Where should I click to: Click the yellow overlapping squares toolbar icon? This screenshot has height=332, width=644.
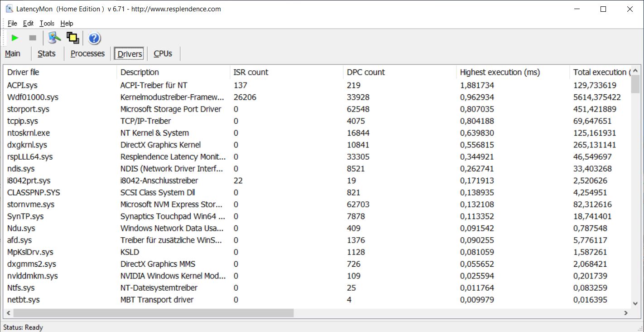pos(73,38)
